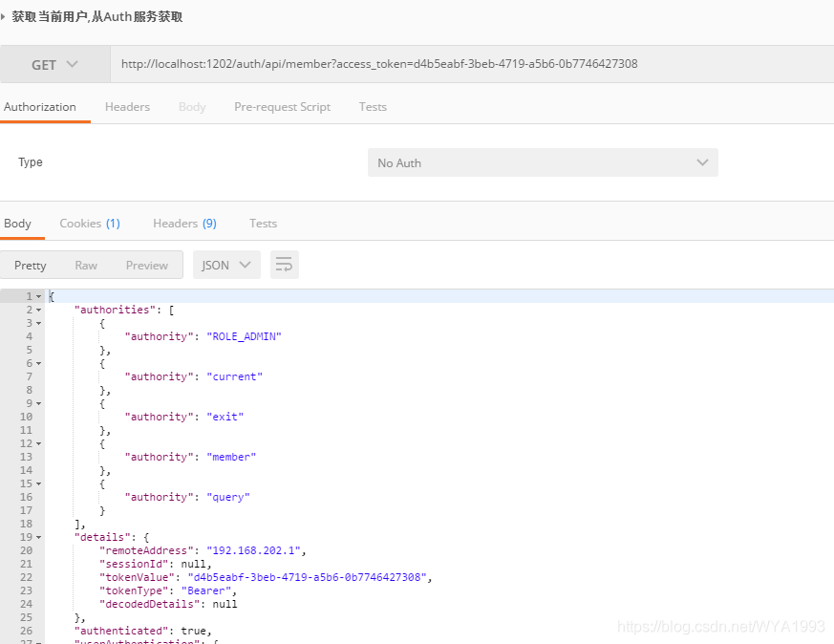Click the tokenValue string on line 22

pyautogui.click(x=308, y=577)
